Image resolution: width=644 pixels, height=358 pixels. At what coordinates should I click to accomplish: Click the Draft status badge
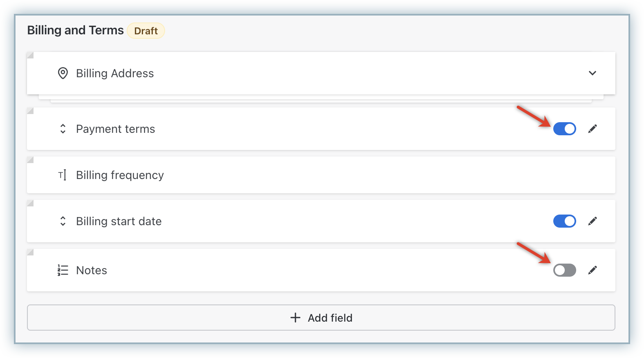[146, 31]
